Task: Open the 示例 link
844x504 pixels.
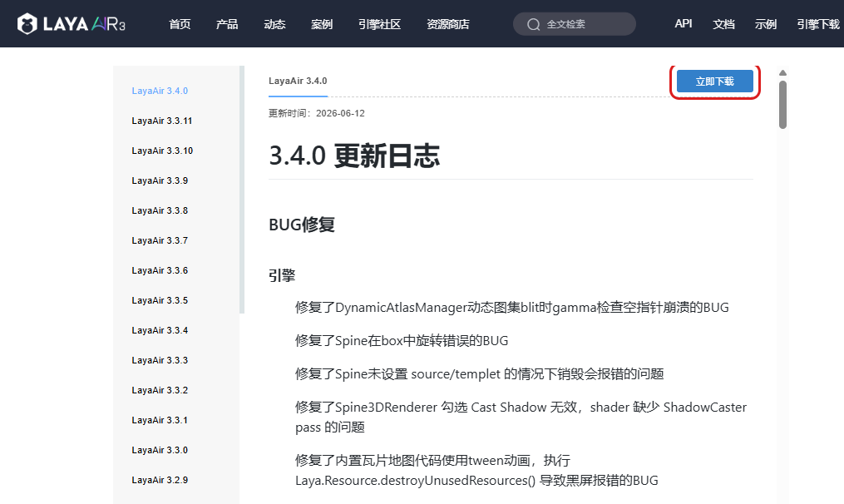Action: [765, 24]
